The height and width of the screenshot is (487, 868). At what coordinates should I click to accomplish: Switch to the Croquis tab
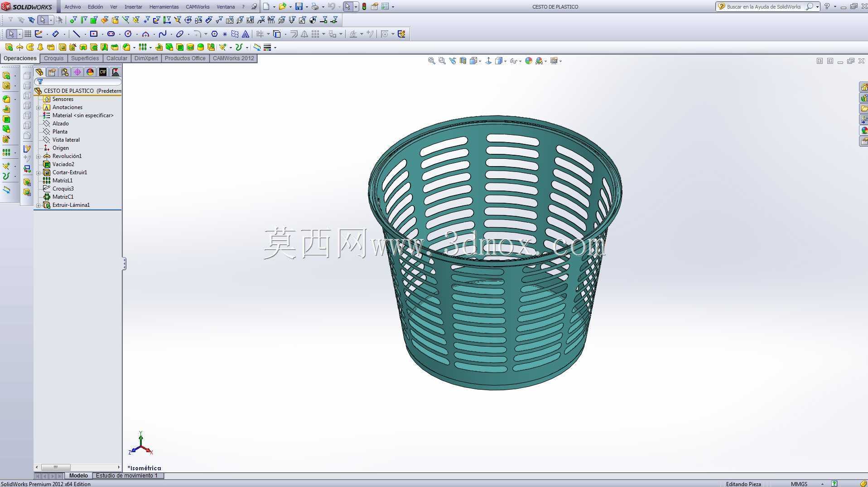coord(53,58)
